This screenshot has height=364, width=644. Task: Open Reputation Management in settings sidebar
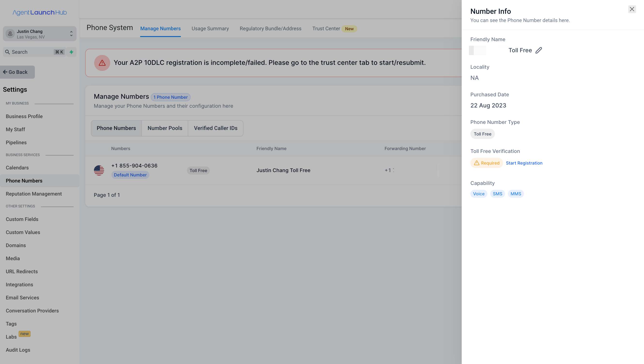pos(34,194)
